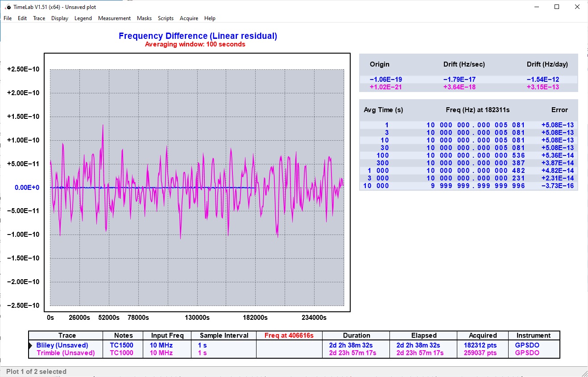Open the Help menu
This screenshot has width=588, height=377.
(x=210, y=18)
